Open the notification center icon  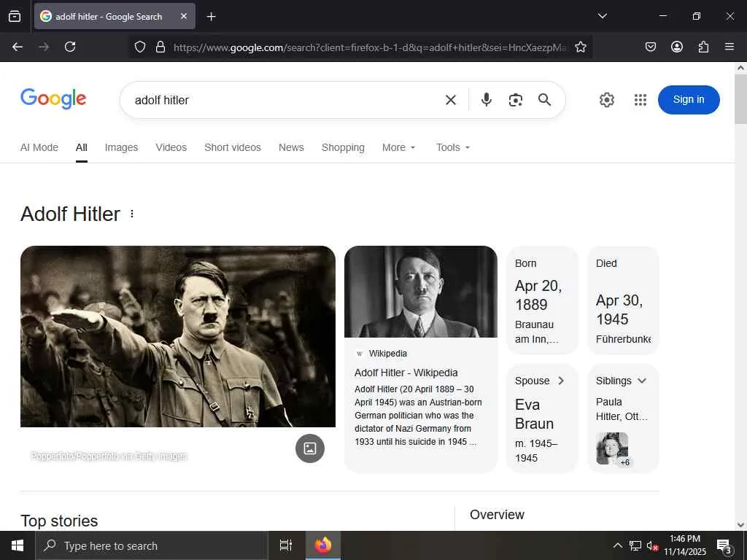point(724,545)
